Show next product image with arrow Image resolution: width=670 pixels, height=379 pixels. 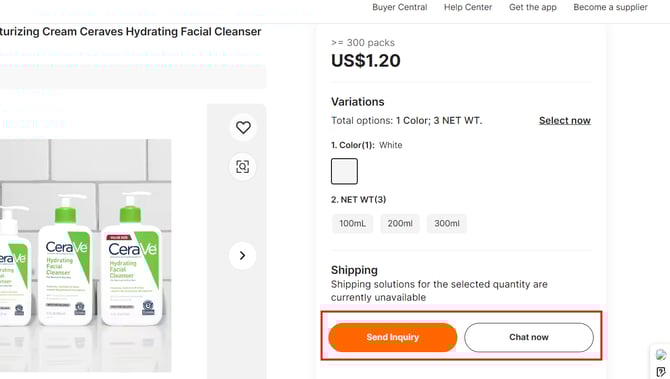coord(242,256)
